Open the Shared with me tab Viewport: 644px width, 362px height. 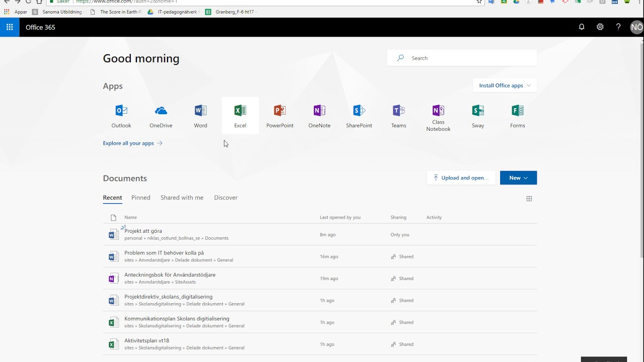click(x=182, y=198)
